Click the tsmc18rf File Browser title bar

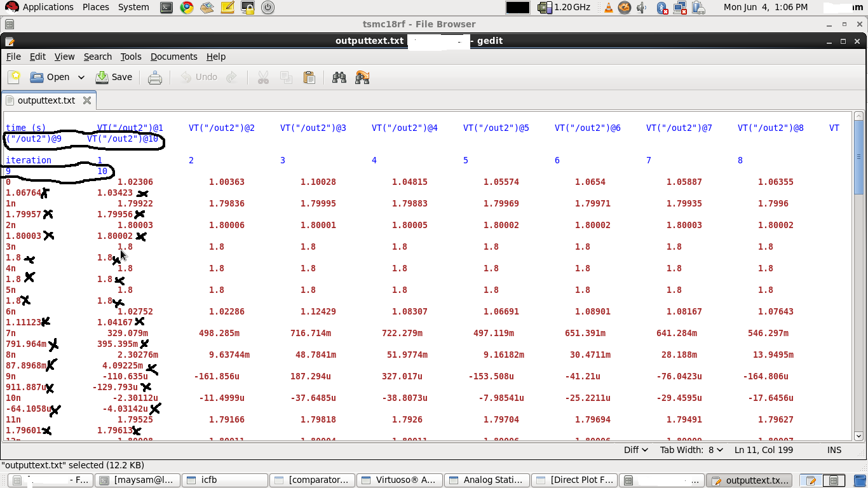pyautogui.click(x=419, y=24)
